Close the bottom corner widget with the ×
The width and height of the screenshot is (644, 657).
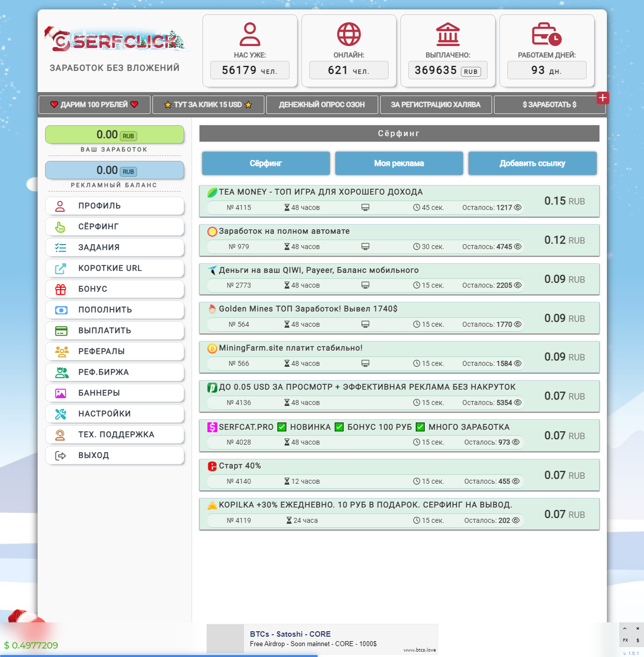pos(638,628)
